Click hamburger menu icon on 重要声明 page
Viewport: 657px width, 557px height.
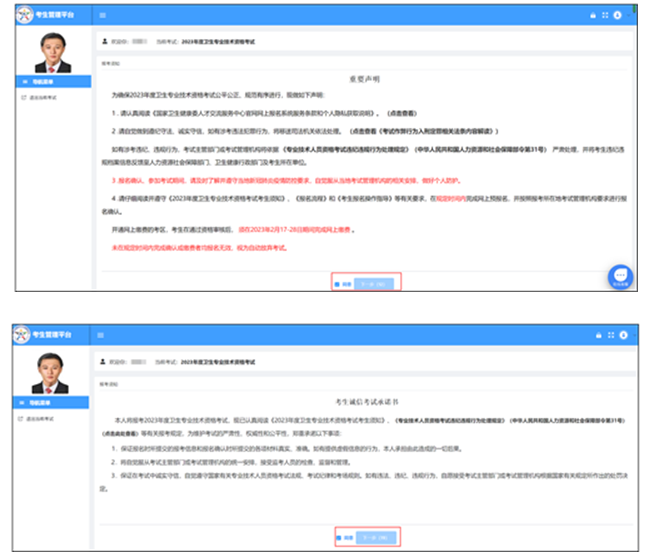(x=103, y=16)
